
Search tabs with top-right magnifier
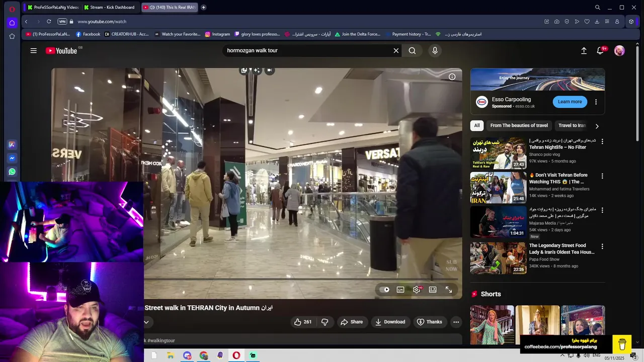tap(597, 7)
